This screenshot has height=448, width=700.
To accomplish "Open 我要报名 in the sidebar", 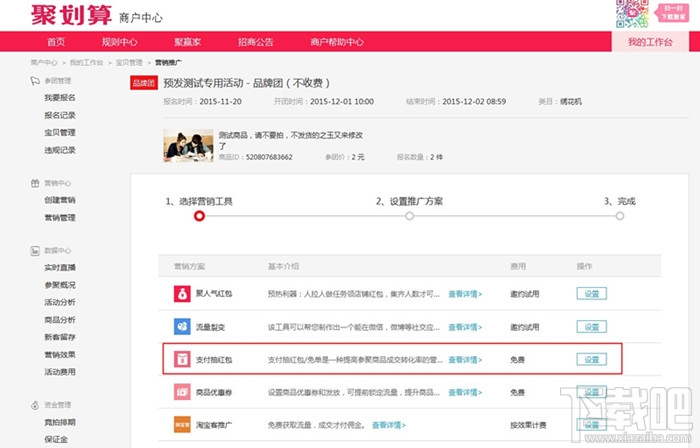I will [x=60, y=98].
